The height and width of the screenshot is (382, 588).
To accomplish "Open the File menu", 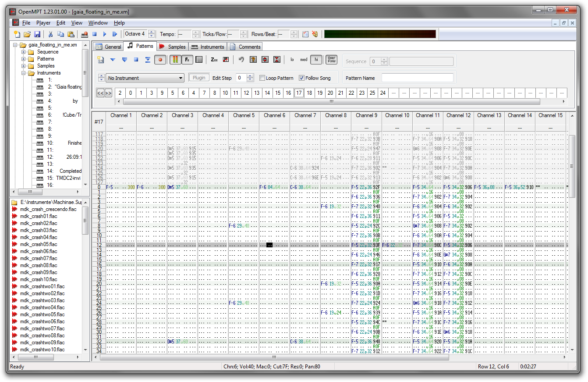I will [x=26, y=23].
